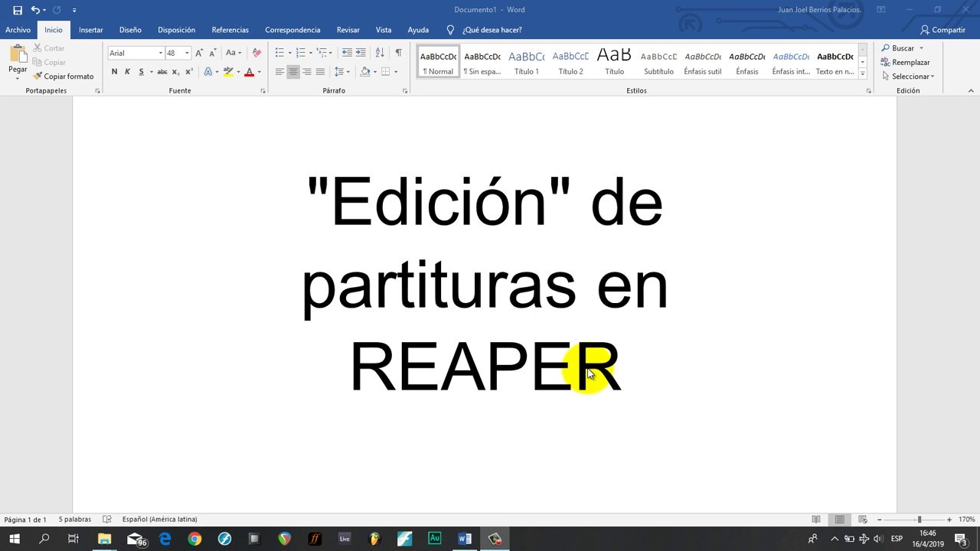This screenshot has height=551, width=980.
Task: Adjust the zoom slider handle
Action: click(x=920, y=520)
